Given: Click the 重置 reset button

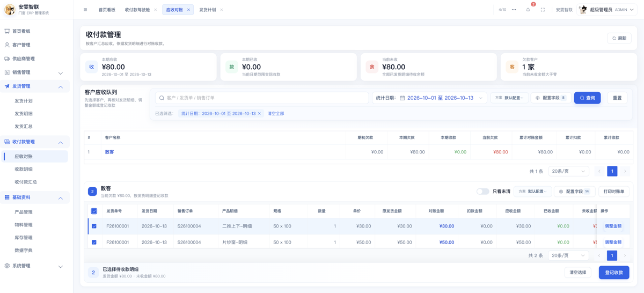Looking at the screenshot, I should click(617, 98).
